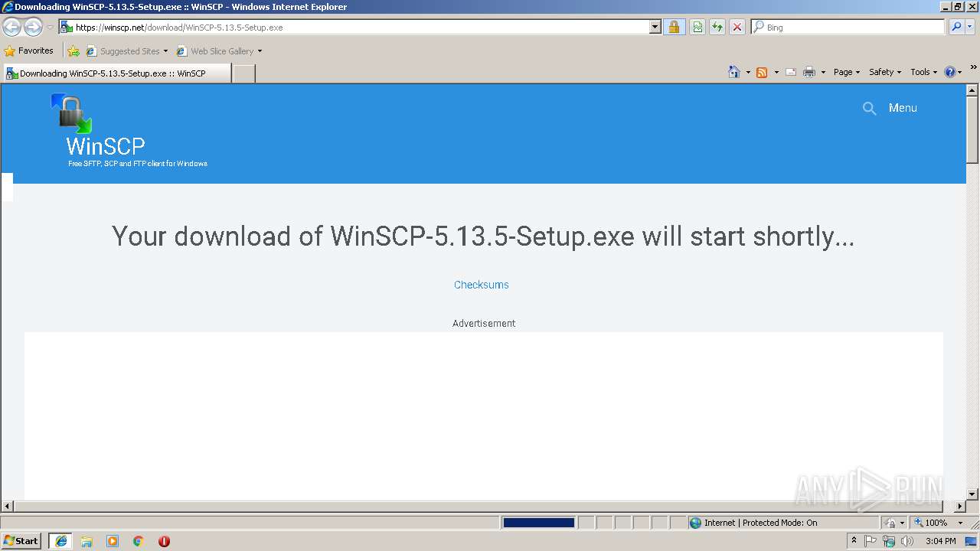Select the Downloading WinSCP tab
This screenshot has height=551, width=980.
pos(116,73)
